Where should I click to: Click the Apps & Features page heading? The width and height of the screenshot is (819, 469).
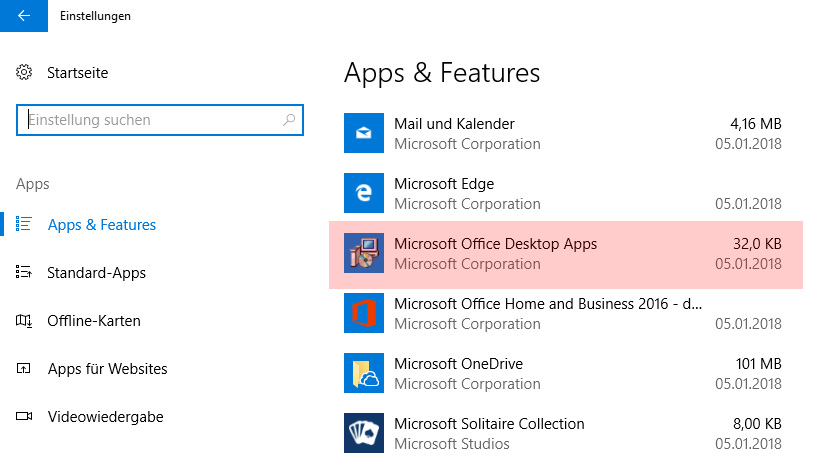click(442, 73)
